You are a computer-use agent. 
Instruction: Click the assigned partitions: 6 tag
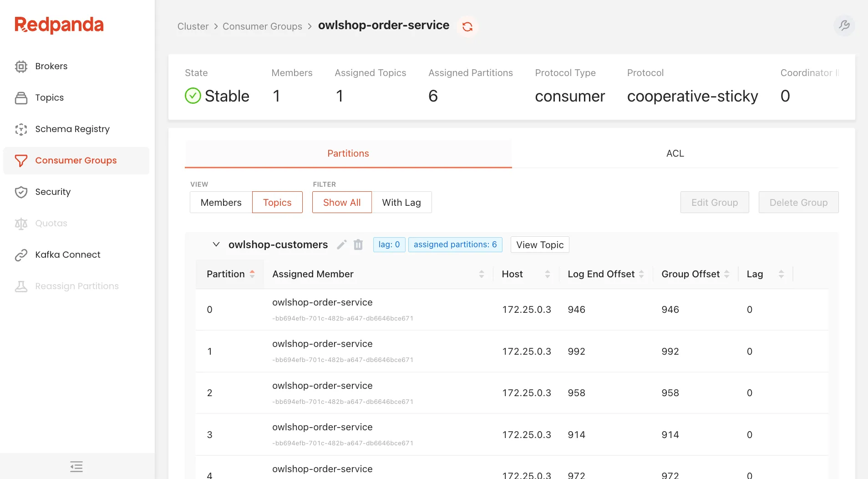tap(455, 245)
